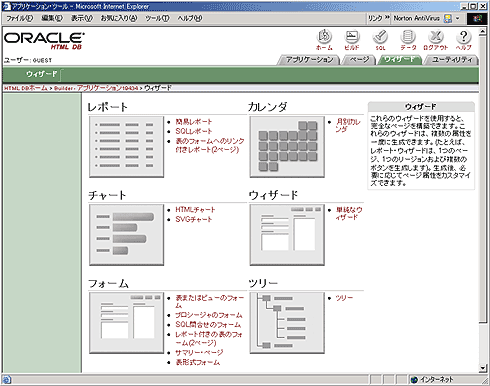The image size is (490, 386).
Task: Click the ツリー link beside tree thumbnail
Action: 344,298
